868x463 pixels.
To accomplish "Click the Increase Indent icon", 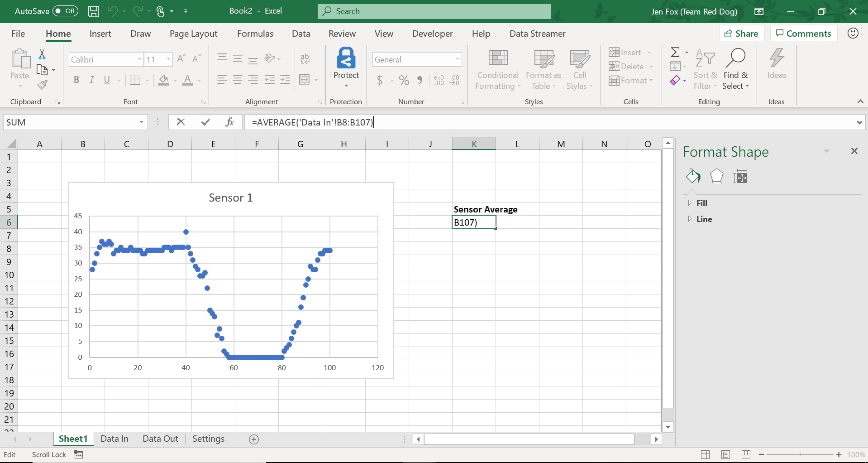I will coord(285,80).
